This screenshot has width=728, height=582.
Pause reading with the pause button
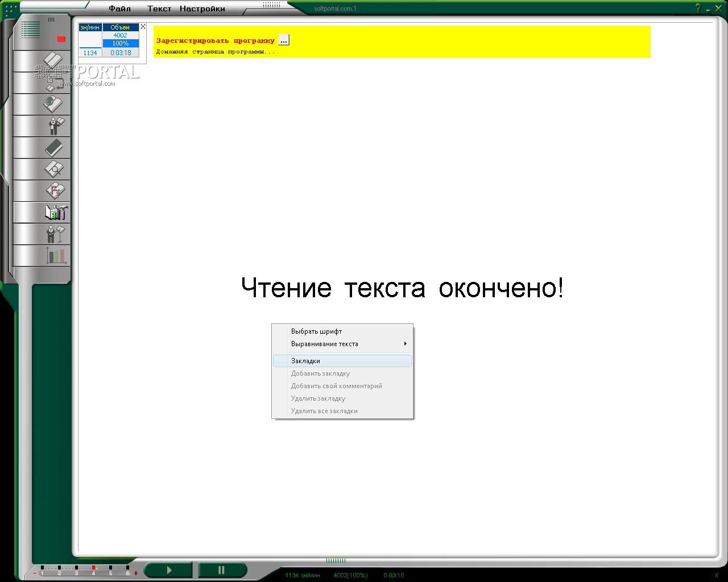click(222, 570)
